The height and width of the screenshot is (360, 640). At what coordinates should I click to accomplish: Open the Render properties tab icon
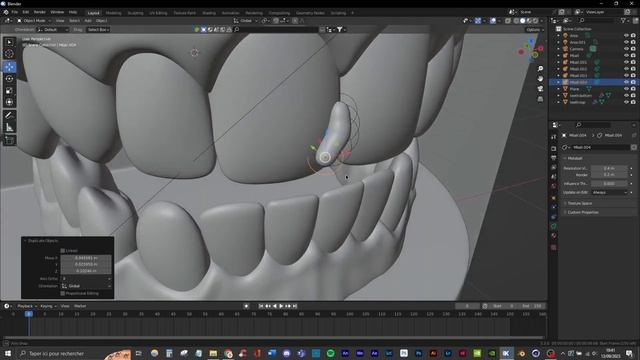tap(553, 149)
